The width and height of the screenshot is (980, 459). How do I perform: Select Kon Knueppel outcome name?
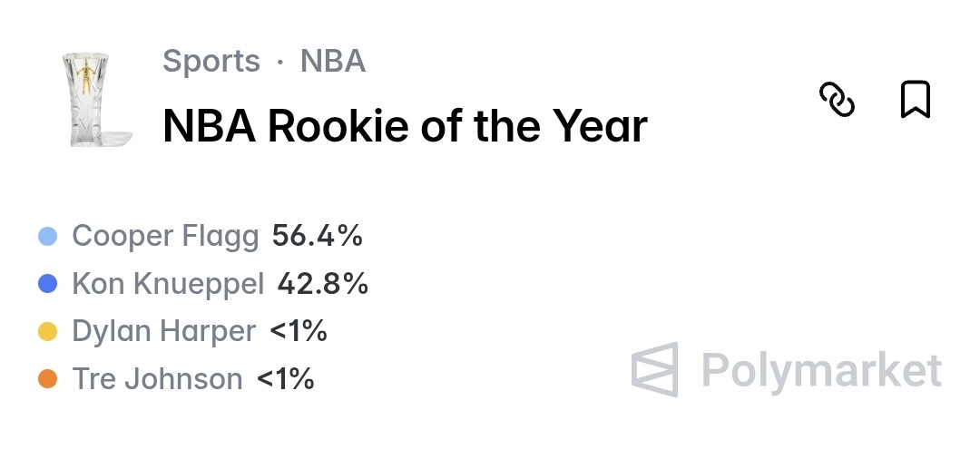[168, 284]
